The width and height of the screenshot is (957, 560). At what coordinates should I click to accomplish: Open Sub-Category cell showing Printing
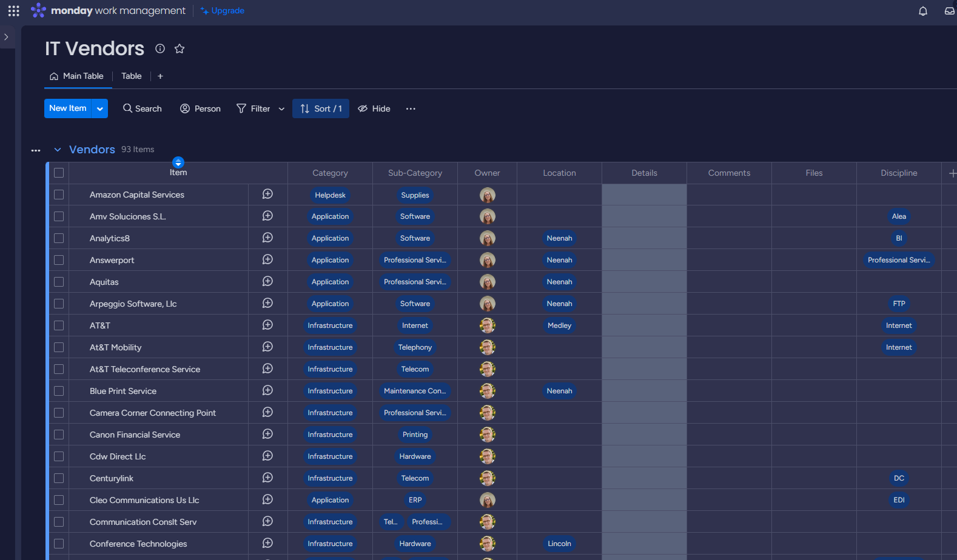click(415, 435)
